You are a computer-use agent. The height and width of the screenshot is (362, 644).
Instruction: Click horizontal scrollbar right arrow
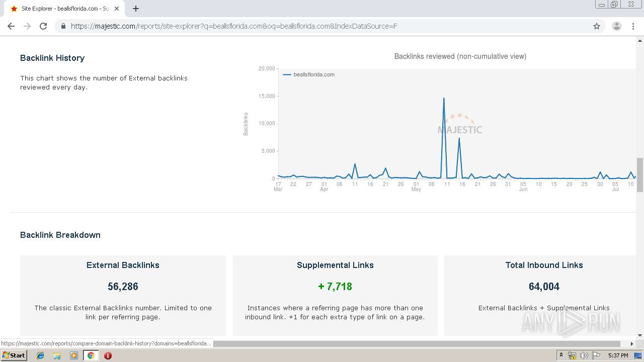tap(632, 344)
